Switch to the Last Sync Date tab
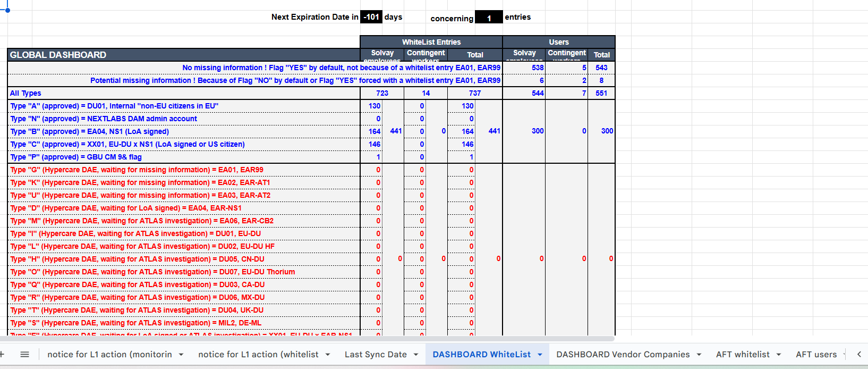Screen dimensions: 868x369 click(376, 355)
